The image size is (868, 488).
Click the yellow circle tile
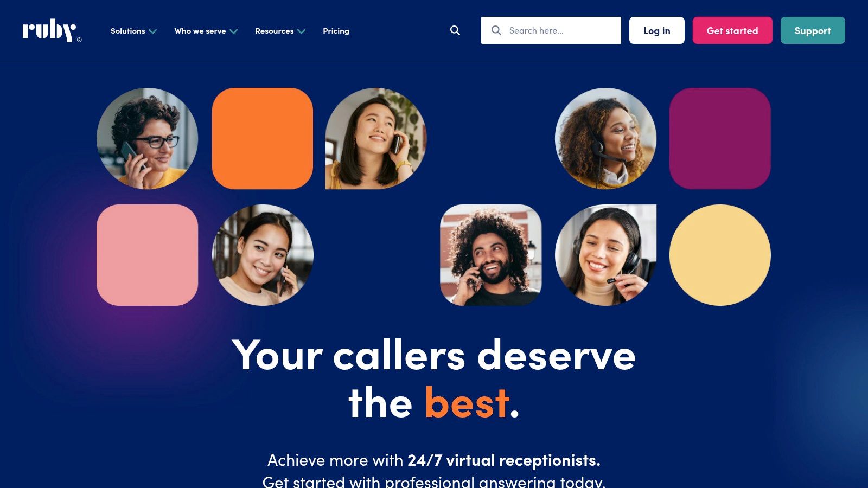[720, 255]
